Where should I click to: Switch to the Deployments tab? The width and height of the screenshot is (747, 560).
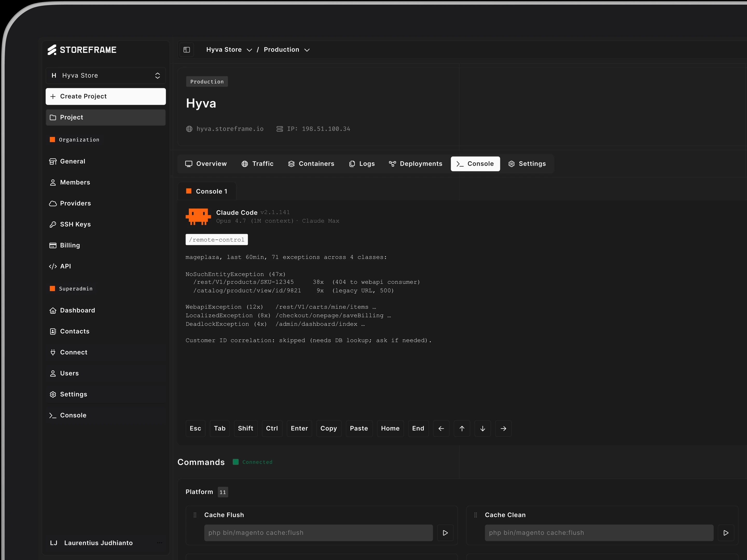(x=416, y=164)
